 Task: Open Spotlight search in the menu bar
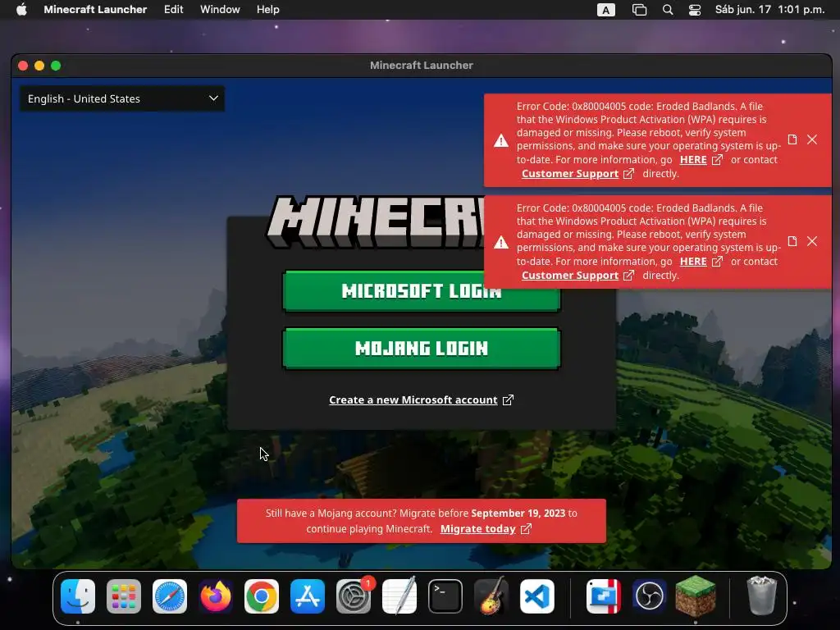click(668, 10)
